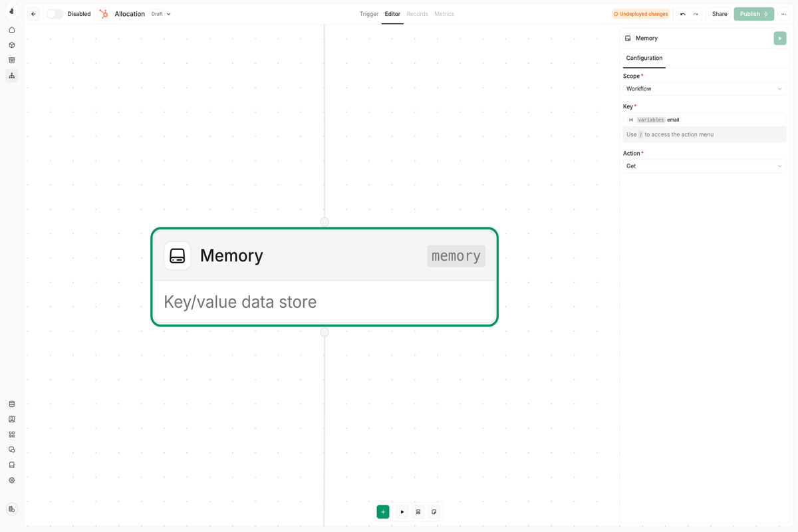Click the Allocation workflow title
This screenshot has height=532, width=798.
[130, 14]
